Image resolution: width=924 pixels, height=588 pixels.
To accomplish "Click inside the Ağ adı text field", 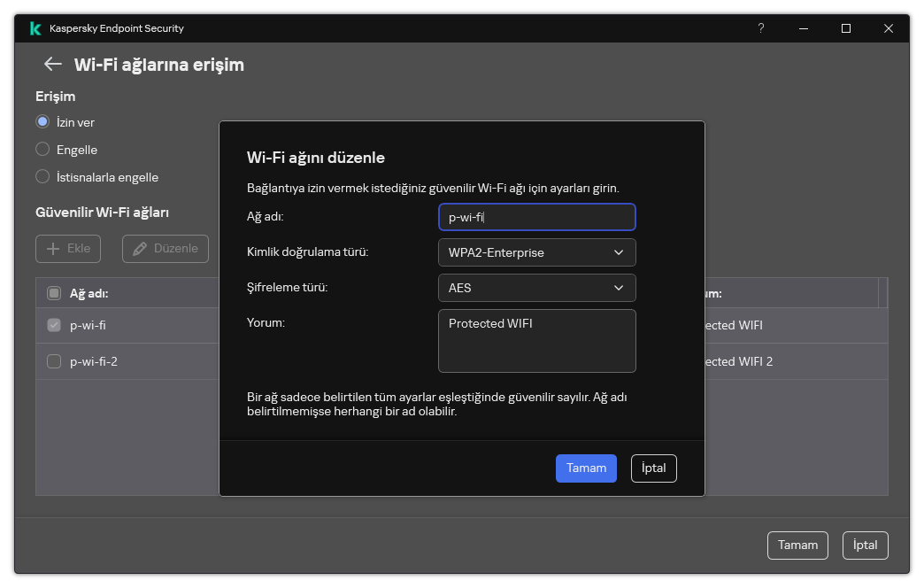I will click(x=536, y=217).
